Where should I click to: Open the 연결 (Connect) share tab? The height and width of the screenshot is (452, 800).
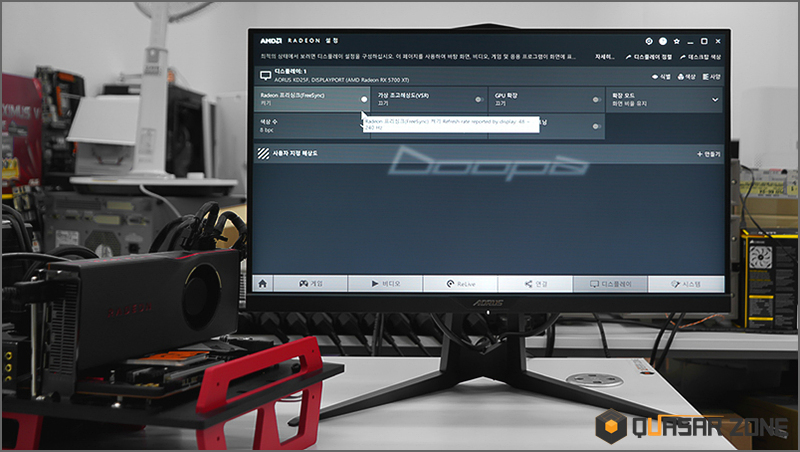pyautogui.click(x=535, y=284)
